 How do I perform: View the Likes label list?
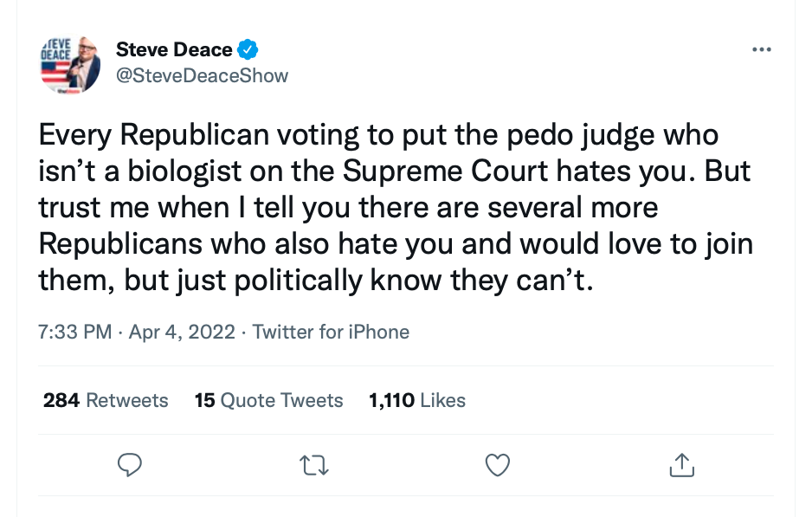[x=443, y=400]
